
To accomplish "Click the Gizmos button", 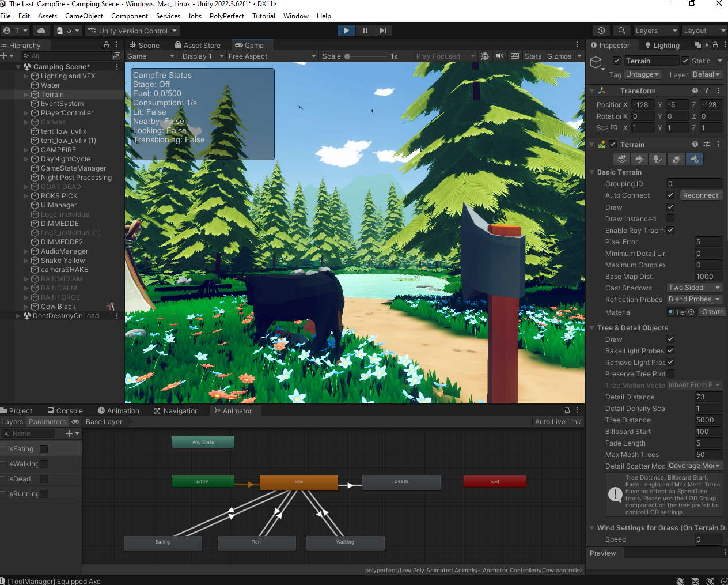I will coord(559,56).
